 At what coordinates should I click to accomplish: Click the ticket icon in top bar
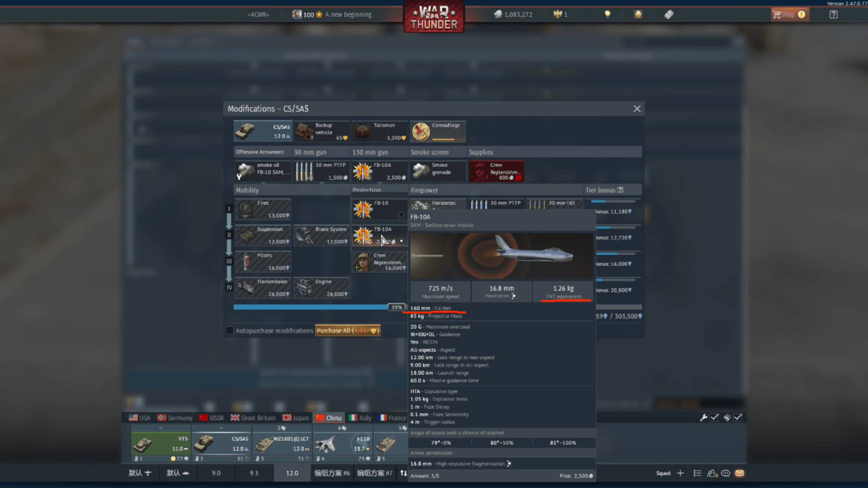tap(669, 14)
